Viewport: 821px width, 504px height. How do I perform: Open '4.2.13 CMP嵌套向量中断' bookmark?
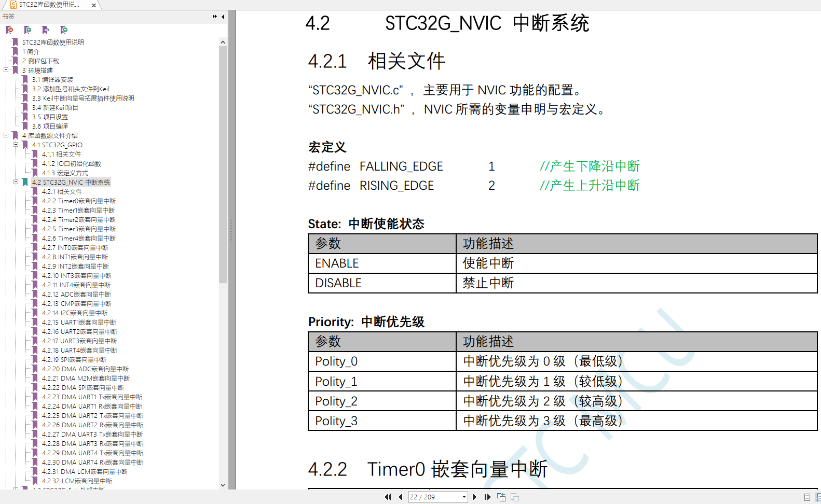pos(77,303)
